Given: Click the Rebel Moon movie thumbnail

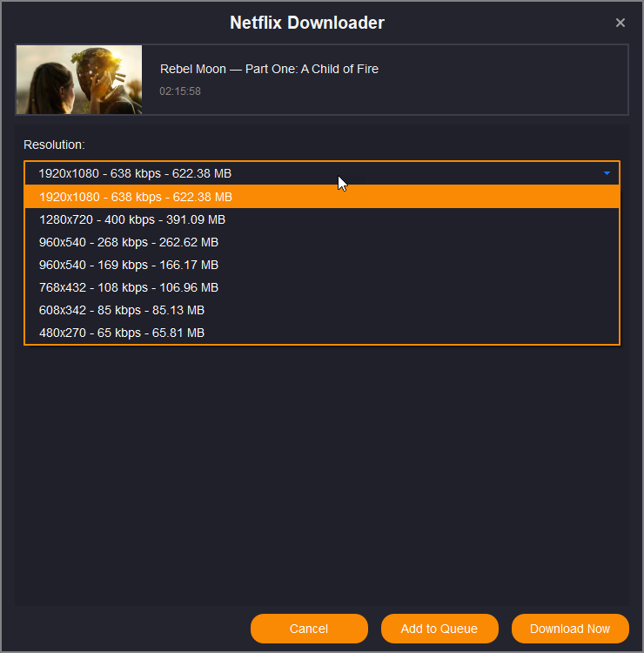Looking at the screenshot, I should coord(79,79).
